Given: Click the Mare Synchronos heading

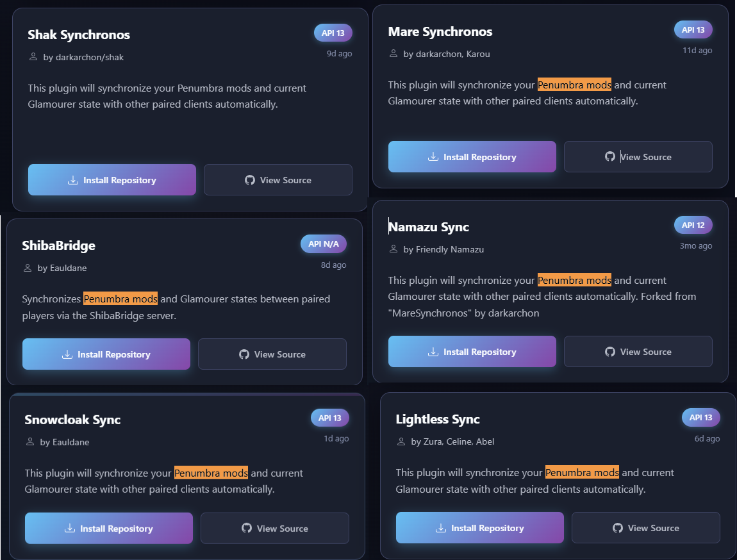Looking at the screenshot, I should coord(440,31).
